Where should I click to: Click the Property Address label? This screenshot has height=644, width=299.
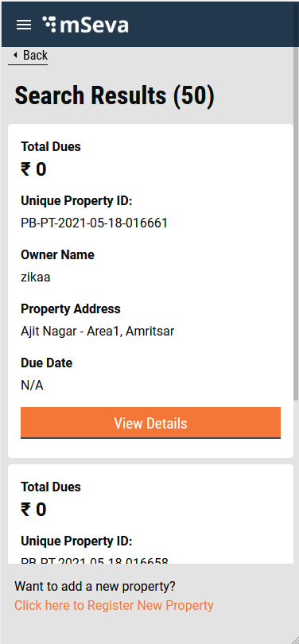[x=71, y=308]
